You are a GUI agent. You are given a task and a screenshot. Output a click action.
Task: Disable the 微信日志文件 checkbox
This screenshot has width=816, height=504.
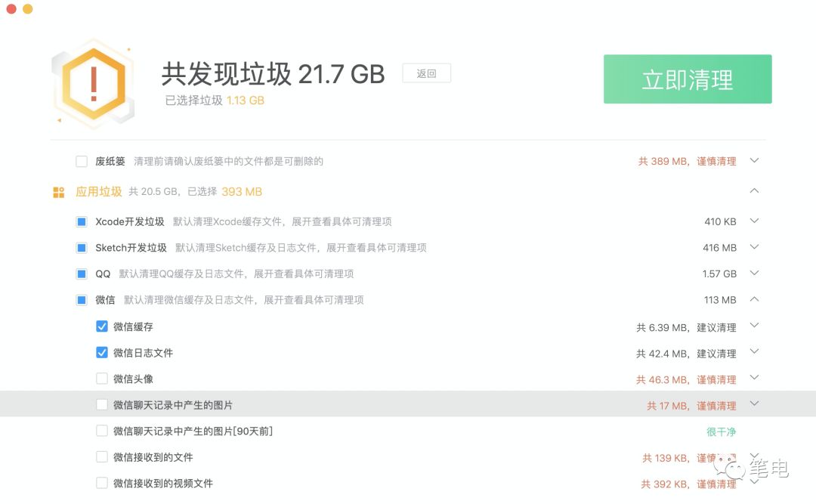102,352
